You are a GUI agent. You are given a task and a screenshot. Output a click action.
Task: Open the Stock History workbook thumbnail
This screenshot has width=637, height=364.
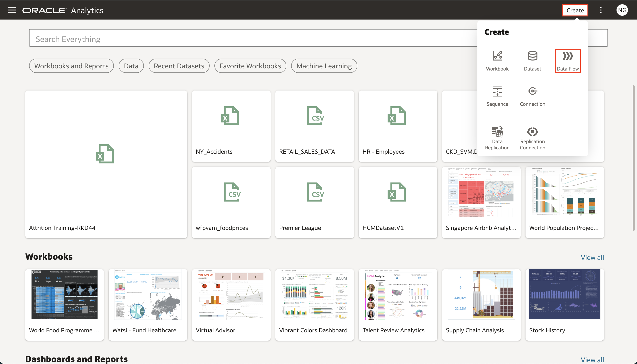click(x=564, y=294)
